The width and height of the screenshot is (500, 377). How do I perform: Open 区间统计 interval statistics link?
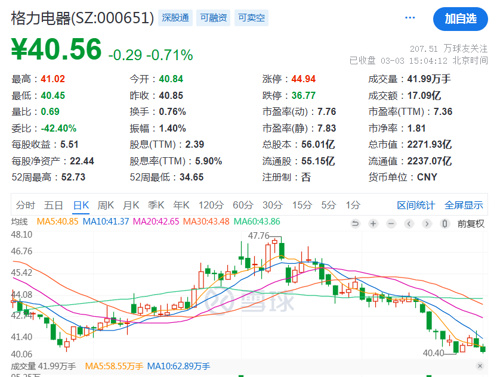[x=416, y=205]
